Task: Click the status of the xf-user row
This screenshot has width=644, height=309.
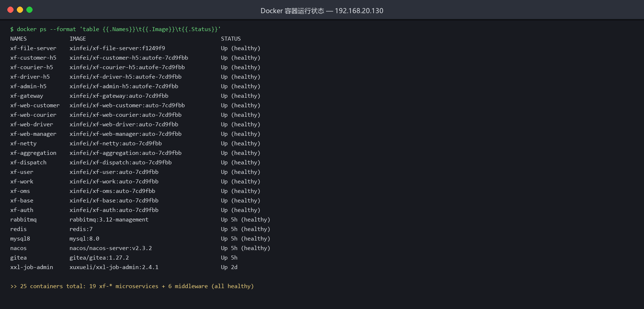Action: [241, 172]
